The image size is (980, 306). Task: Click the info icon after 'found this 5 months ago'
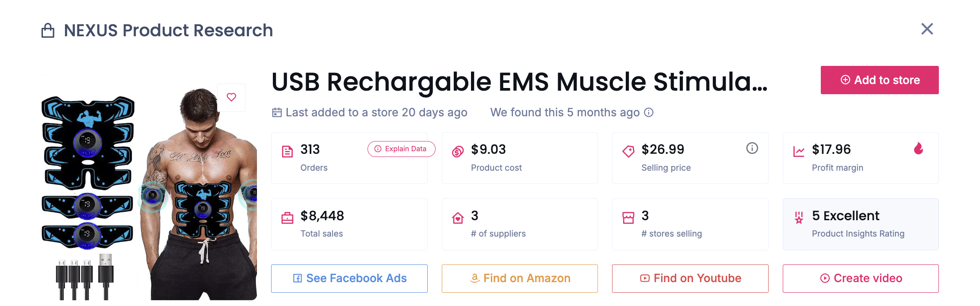pyautogui.click(x=649, y=112)
